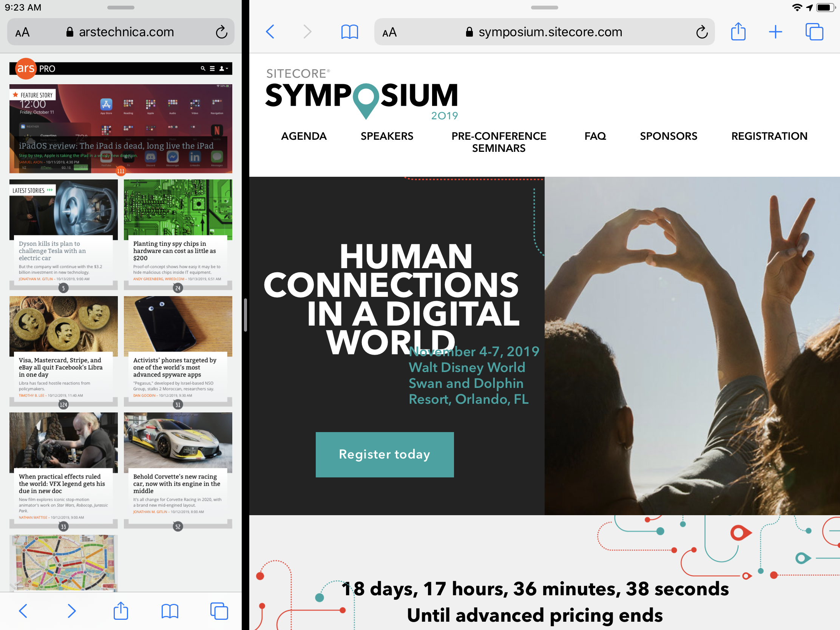Screen dimensions: 840x630
Task: Open the Ars Technica search icon
Action: click(x=203, y=68)
